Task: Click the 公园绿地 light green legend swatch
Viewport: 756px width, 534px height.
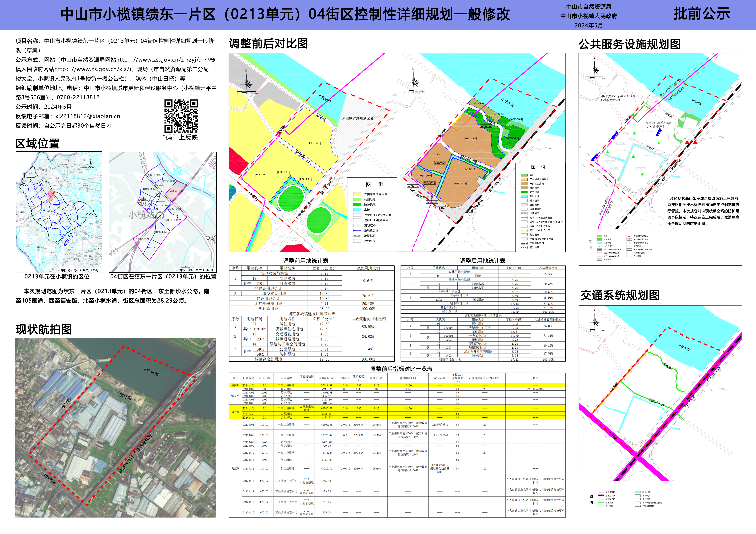Action: 357,199
